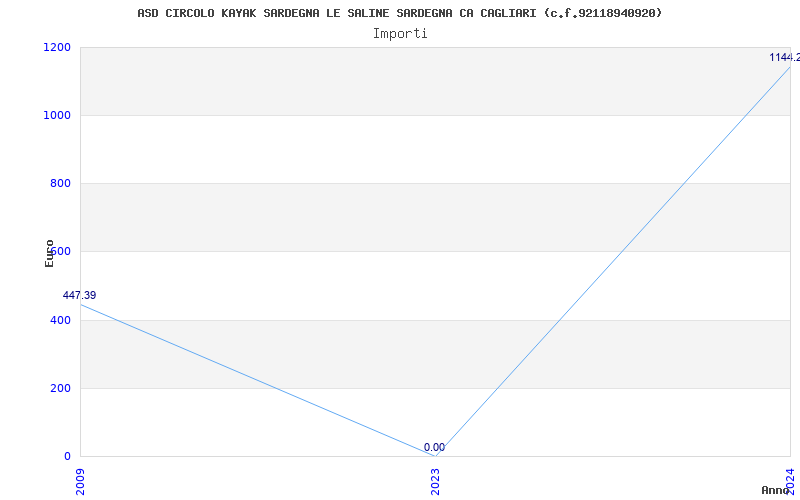Click the 2023 x-axis year label
Viewport: 800px width, 500px height.
point(435,482)
